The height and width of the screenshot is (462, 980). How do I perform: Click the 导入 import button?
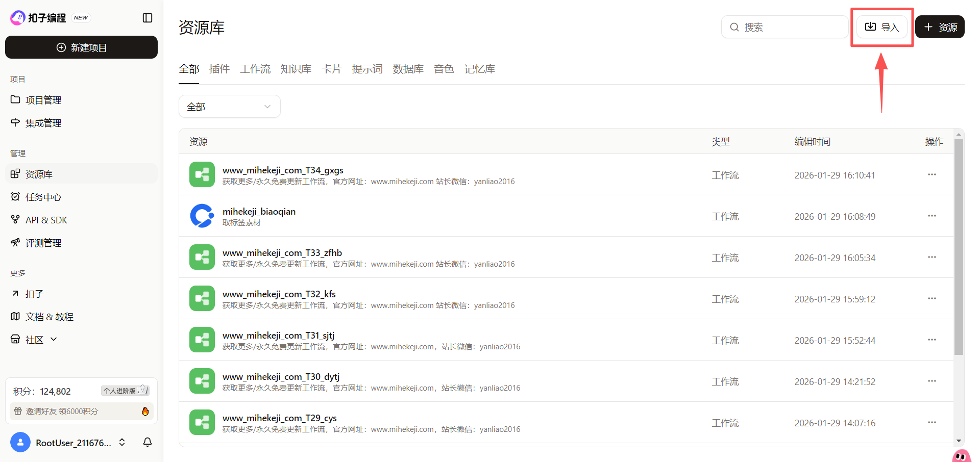(881, 27)
